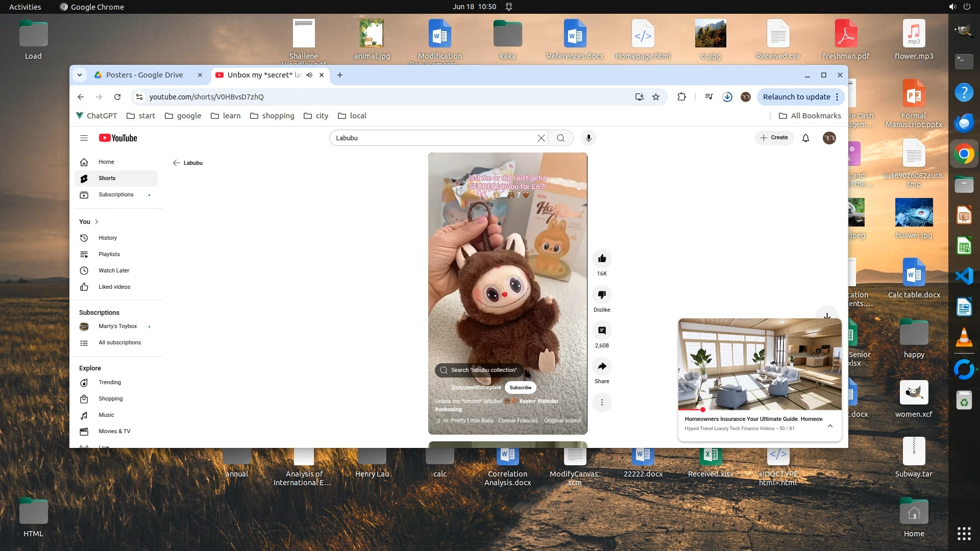Switch to Posters - Google Drive tab
The height and width of the screenshot is (551, 980).
pyautogui.click(x=144, y=75)
